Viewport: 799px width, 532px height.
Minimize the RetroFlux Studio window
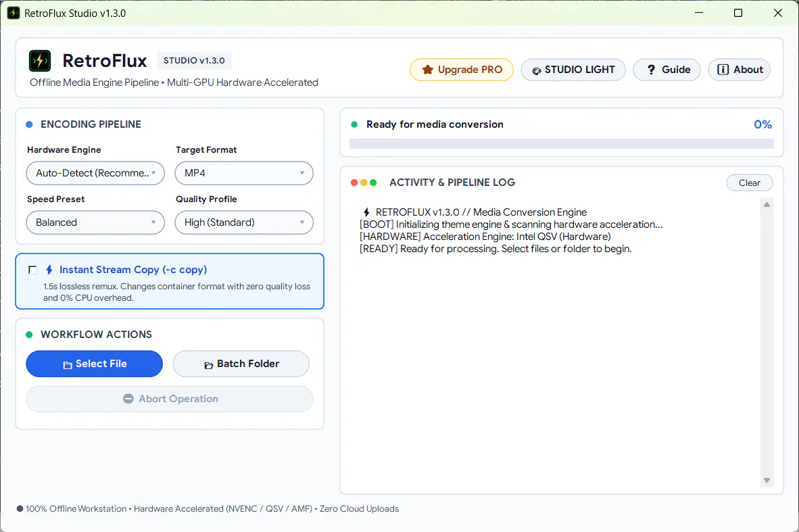(699, 13)
